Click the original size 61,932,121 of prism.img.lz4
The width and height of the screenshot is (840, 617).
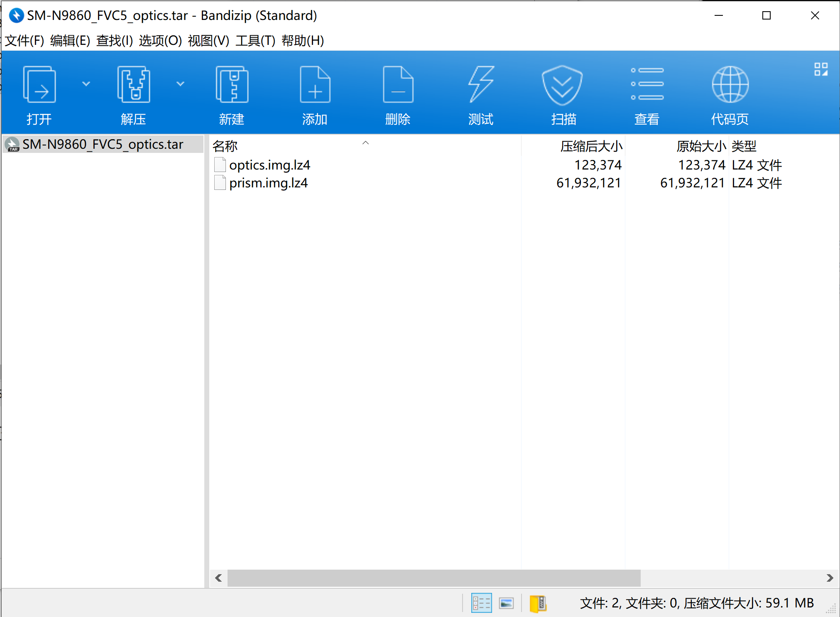pos(693,183)
